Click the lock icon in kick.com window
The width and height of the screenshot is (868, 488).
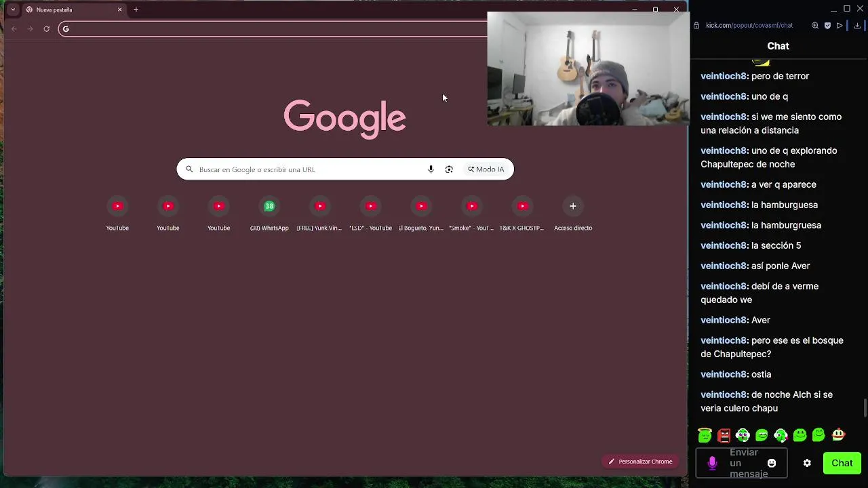click(x=696, y=26)
